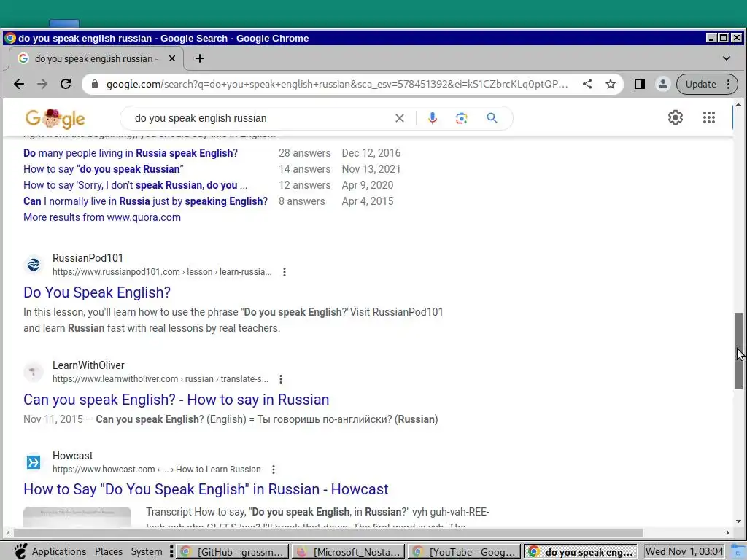Screen dimensions: 747x560
Task: Click the RussianPod101 site favicon
Action: click(34, 265)
